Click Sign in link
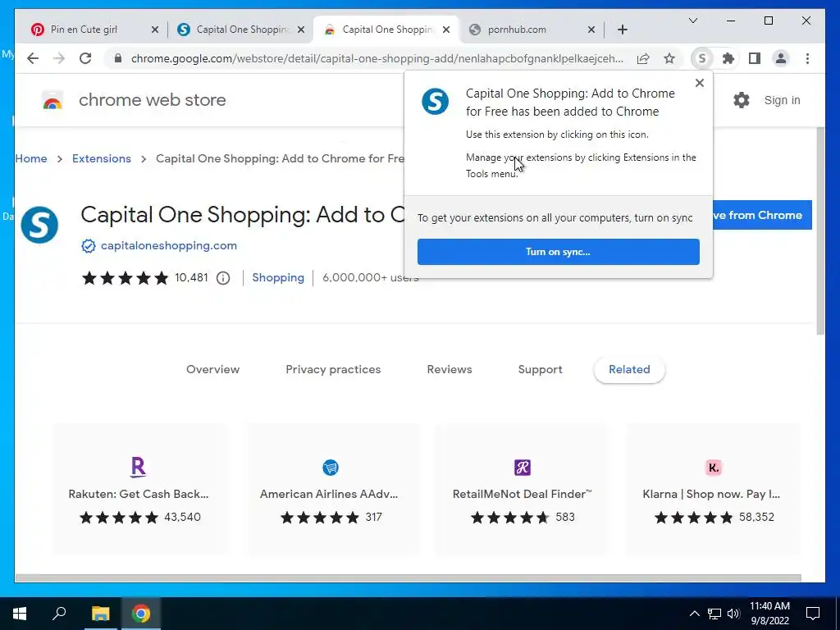Image resolution: width=840 pixels, height=630 pixels. click(x=782, y=100)
